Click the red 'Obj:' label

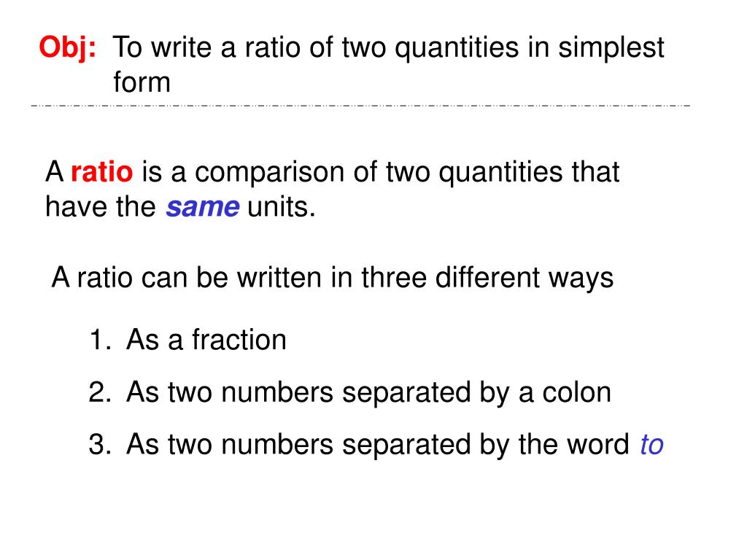click(x=68, y=49)
